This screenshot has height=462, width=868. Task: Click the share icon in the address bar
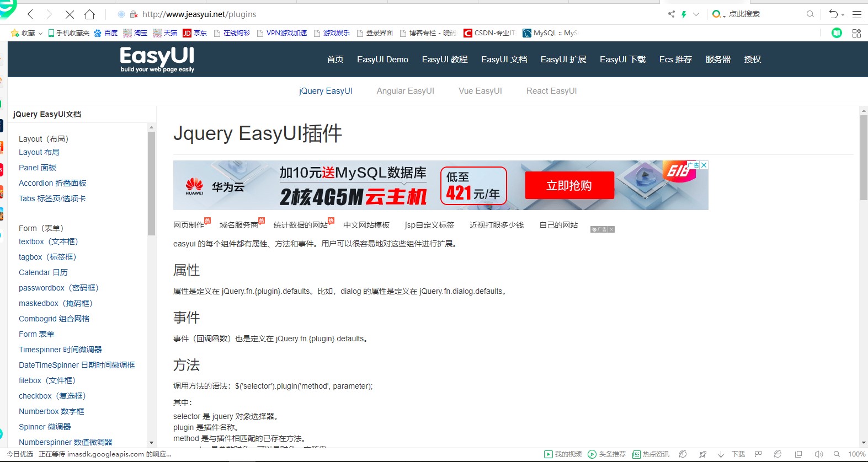click(x=672, y=14)
